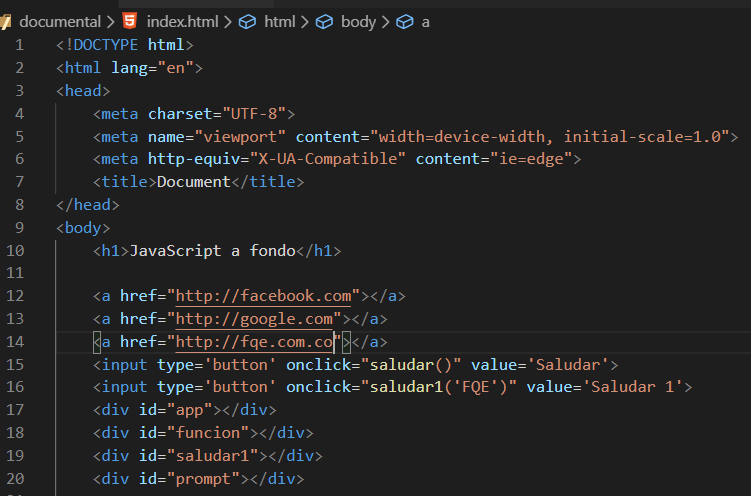Click the a element cube icon

point(405,22)
